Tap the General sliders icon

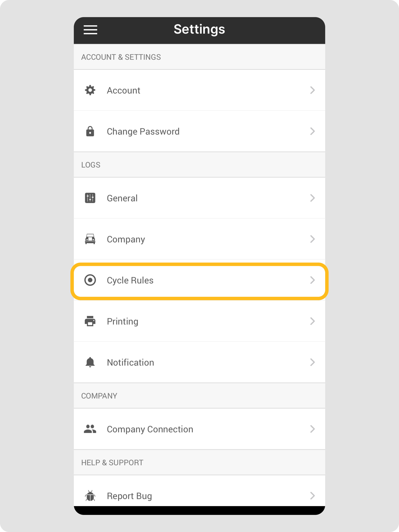(90, 198)
